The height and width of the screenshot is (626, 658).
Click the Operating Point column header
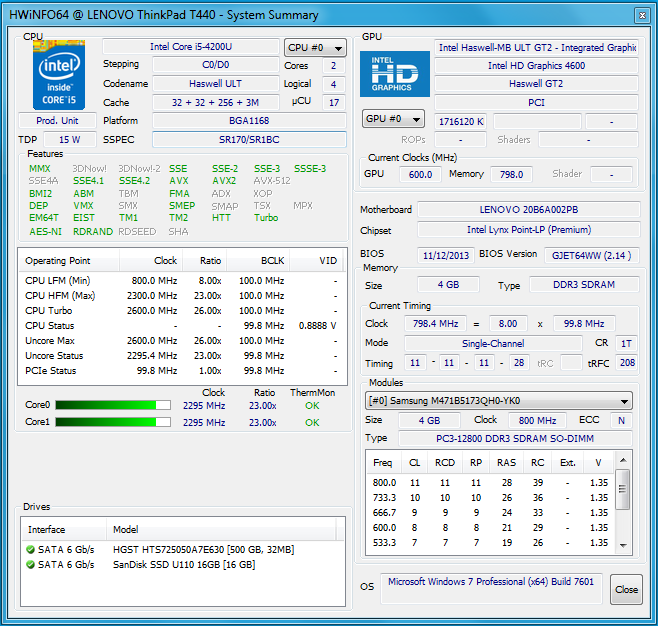(x=69, y=261)
